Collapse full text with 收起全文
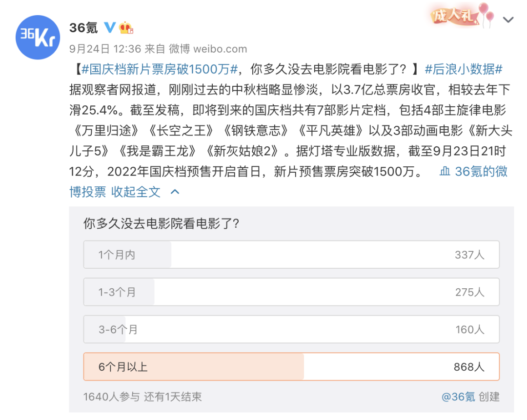Image resolution: width=527 pixels, height=420 pixels. coord(136,192)
